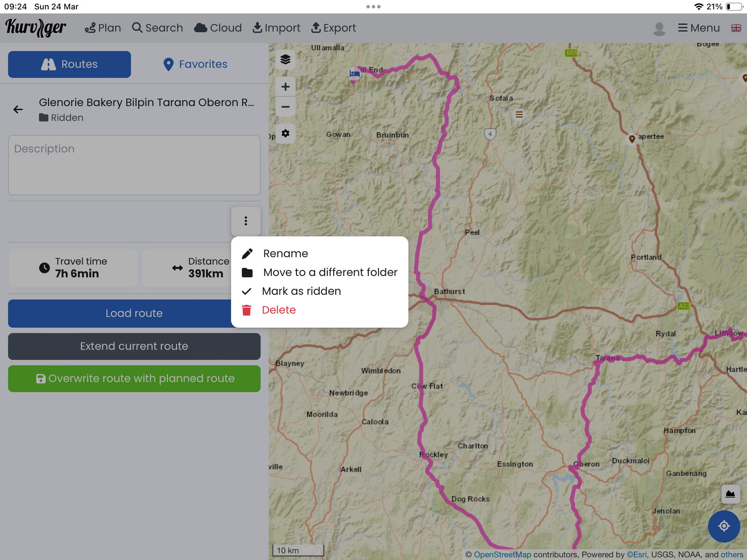Switch to the Favorites tab

(x=195, y=64)
